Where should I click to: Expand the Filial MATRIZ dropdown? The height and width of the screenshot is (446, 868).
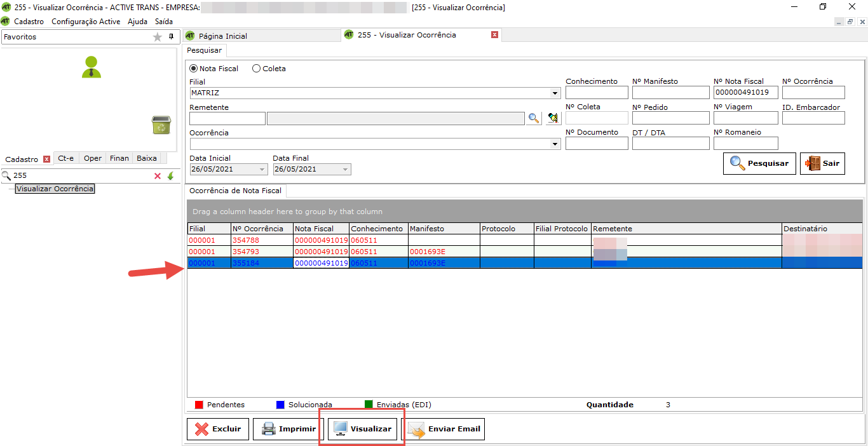coord(555,93)
